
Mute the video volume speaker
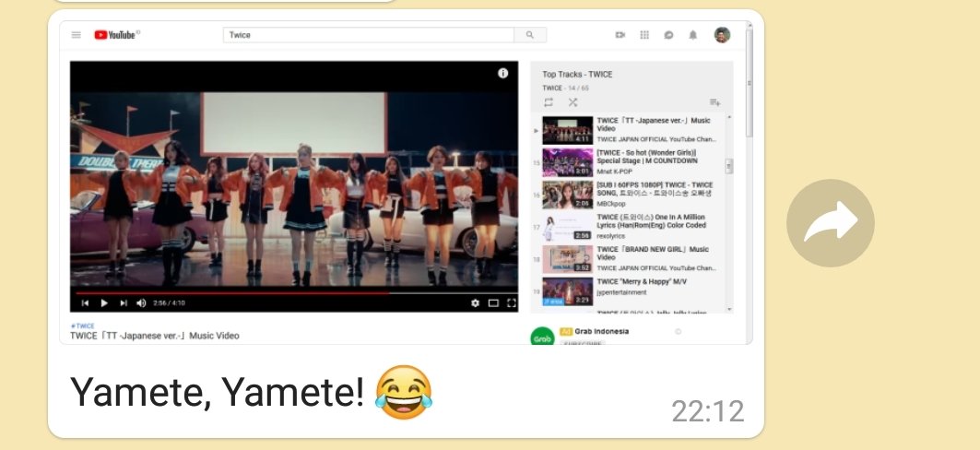pos(141,303)
